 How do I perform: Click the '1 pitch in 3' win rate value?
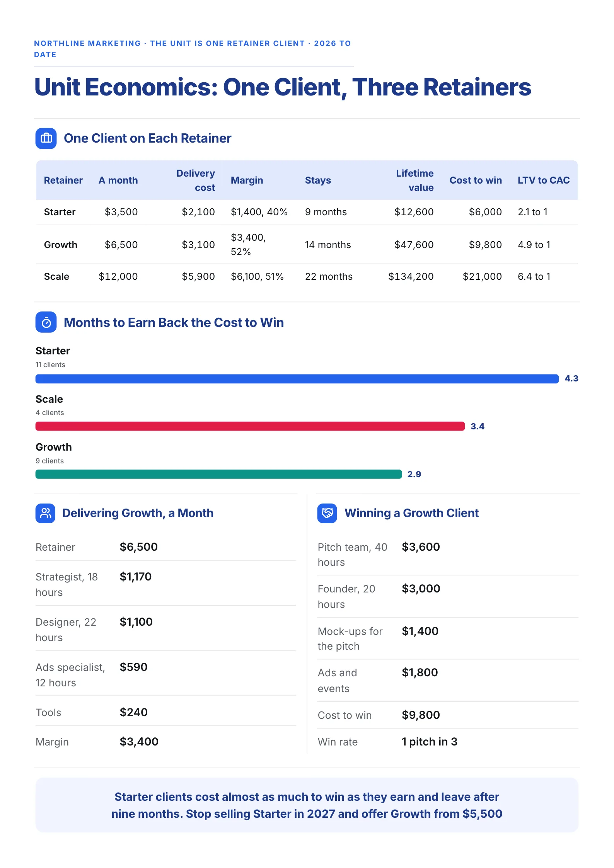(430, 742)
